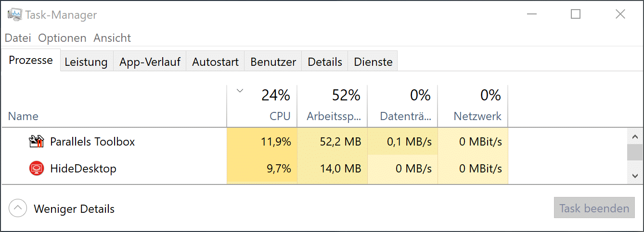Switch to the App-Verlauf tab

(x=150, y=62)
